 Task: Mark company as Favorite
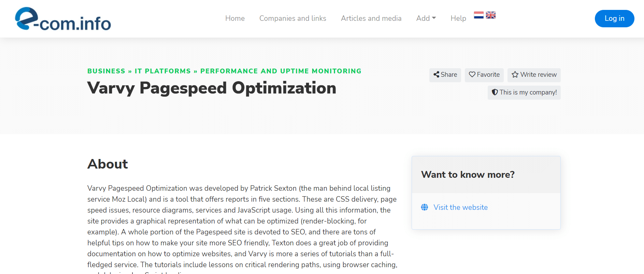tap(484, 75)
